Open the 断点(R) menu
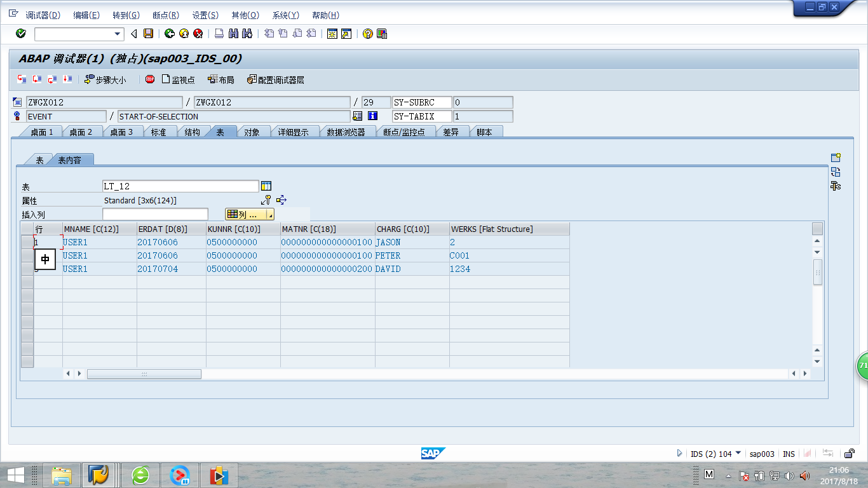This screenshot has height=488, width=868. (166, 15)
